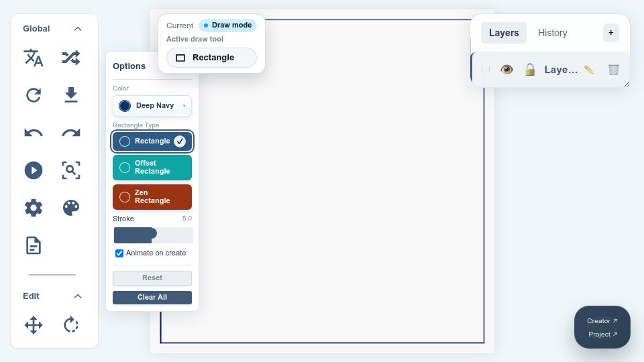This screenshot has height=362, width=644.
Task: Click the play animation icon
Action: tap(34, 170)
